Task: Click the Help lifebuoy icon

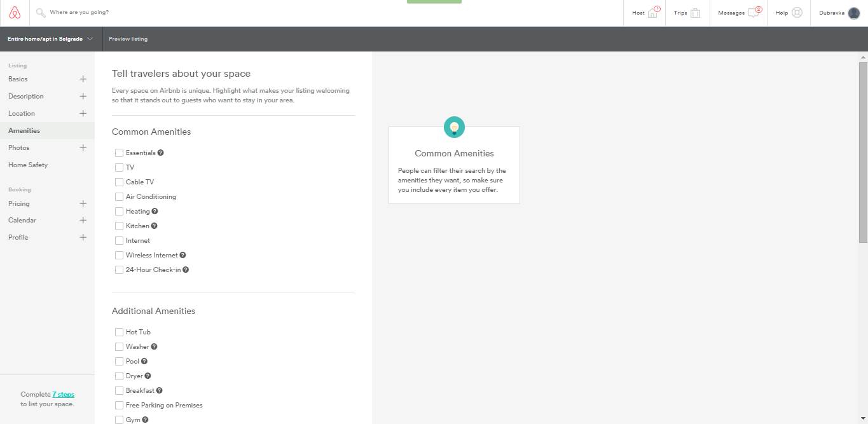Action: (797, 13)
